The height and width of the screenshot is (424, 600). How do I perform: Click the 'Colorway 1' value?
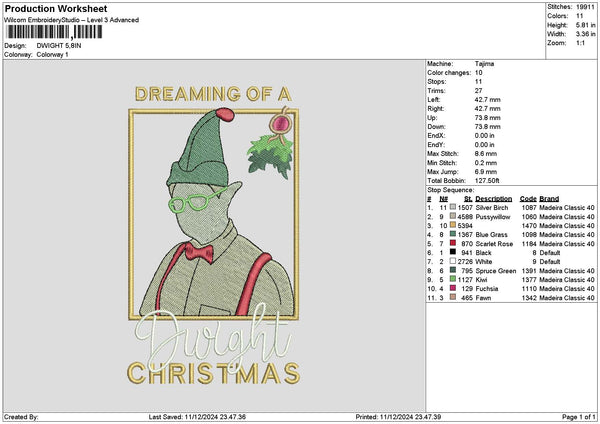tap(52, 55)
